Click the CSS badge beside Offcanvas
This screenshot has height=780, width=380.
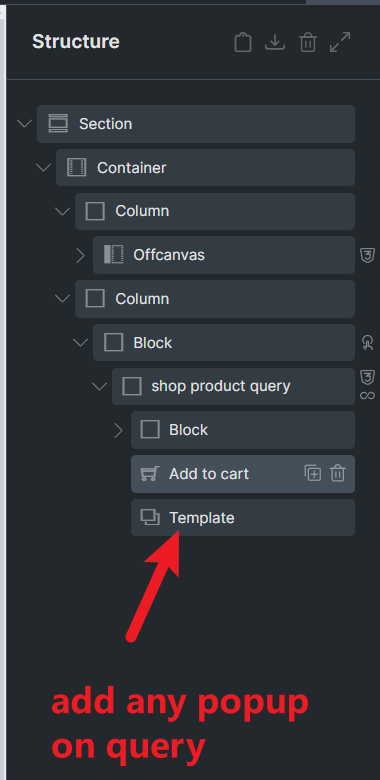367,255
